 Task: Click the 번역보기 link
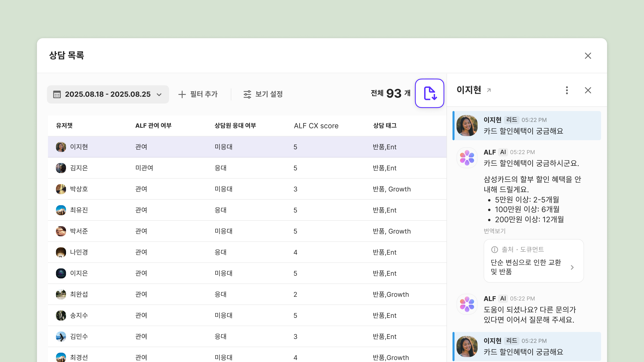click(494, 231)
